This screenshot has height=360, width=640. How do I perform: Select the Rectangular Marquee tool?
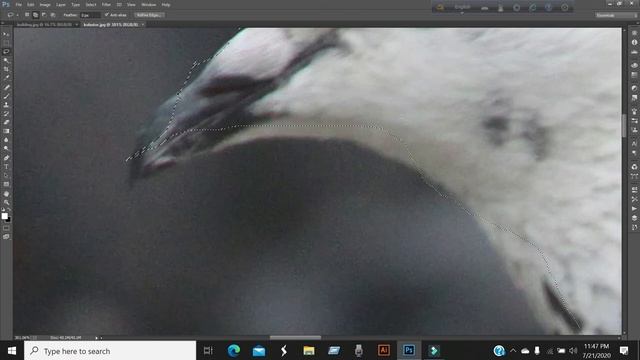(x=6, y=43)
